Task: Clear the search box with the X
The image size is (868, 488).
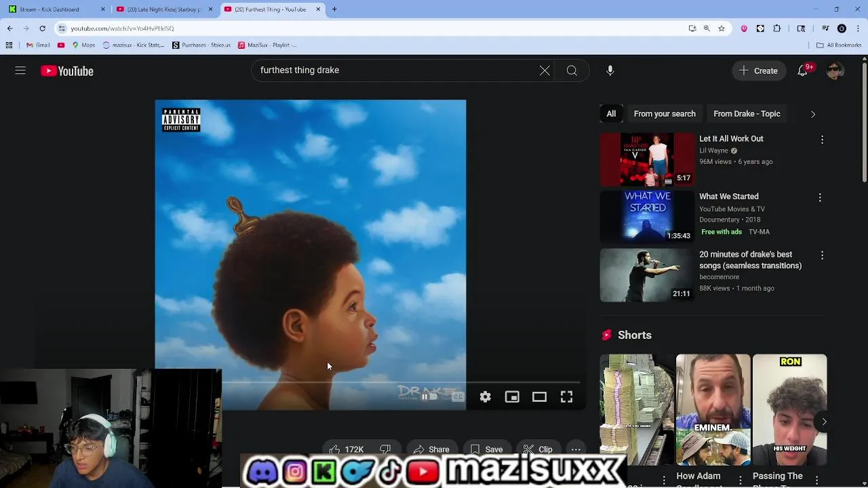Action: pos(545,70)
